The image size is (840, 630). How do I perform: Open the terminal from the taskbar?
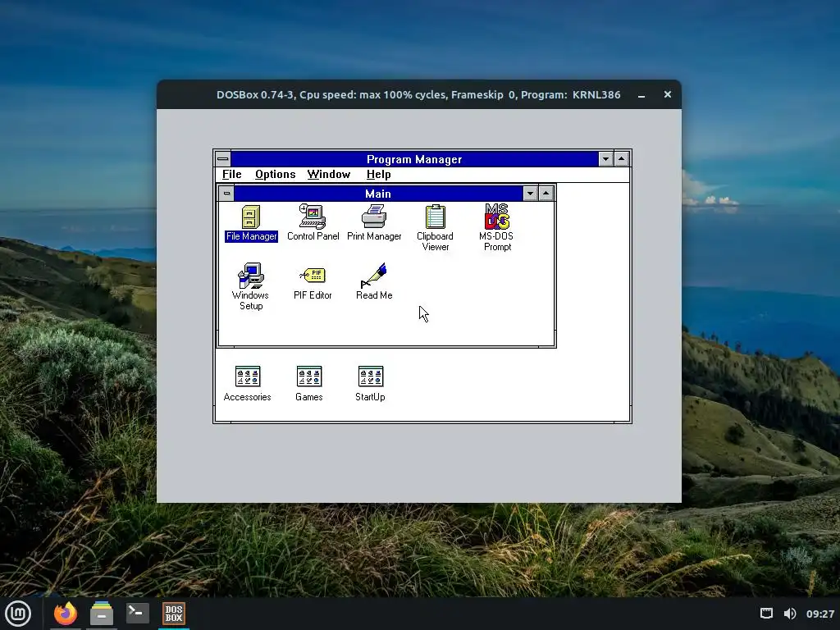pos(137,613)
